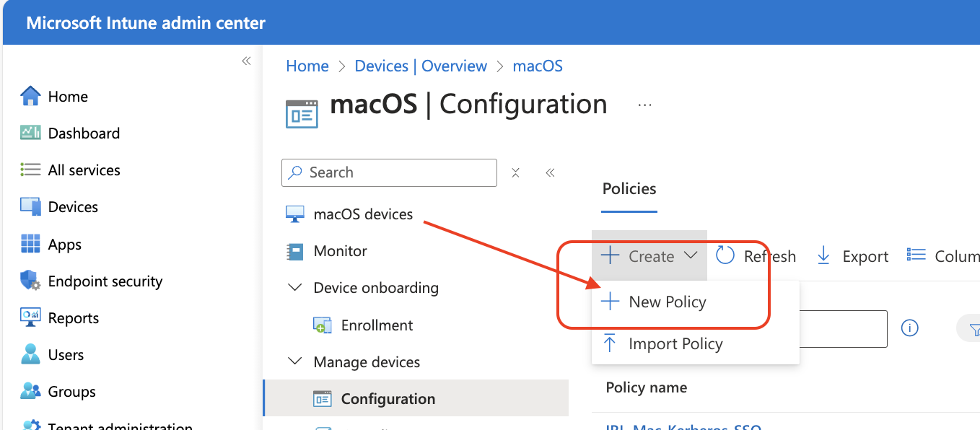The height and width of the screenshot is (430, 980).
Task: Select the All services list icon
Action: click(x=30, y=170)
